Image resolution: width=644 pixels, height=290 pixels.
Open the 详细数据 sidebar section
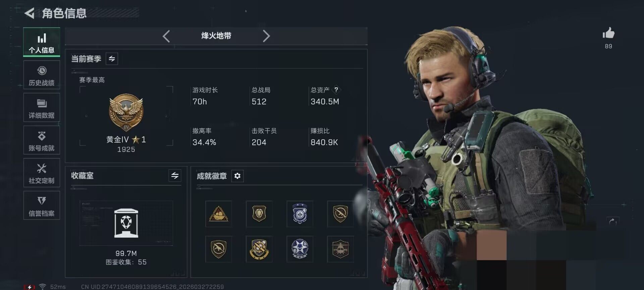click(42, 107)
